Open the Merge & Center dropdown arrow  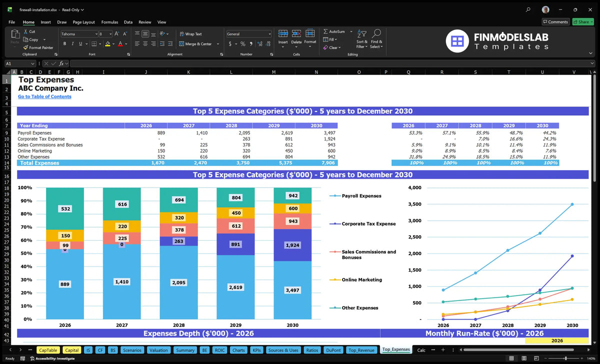click(218, 44)
